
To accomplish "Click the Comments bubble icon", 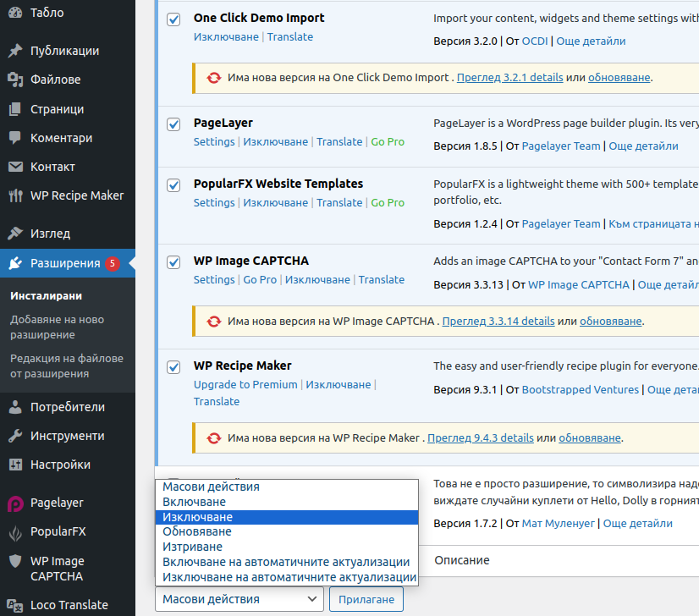I will tap(15, 138).
